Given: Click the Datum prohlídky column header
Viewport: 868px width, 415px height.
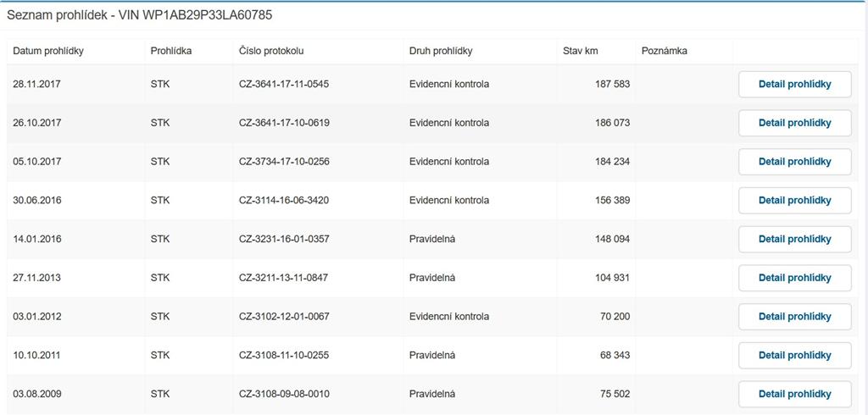Looking at the screenshot, I should pos(48,51).
